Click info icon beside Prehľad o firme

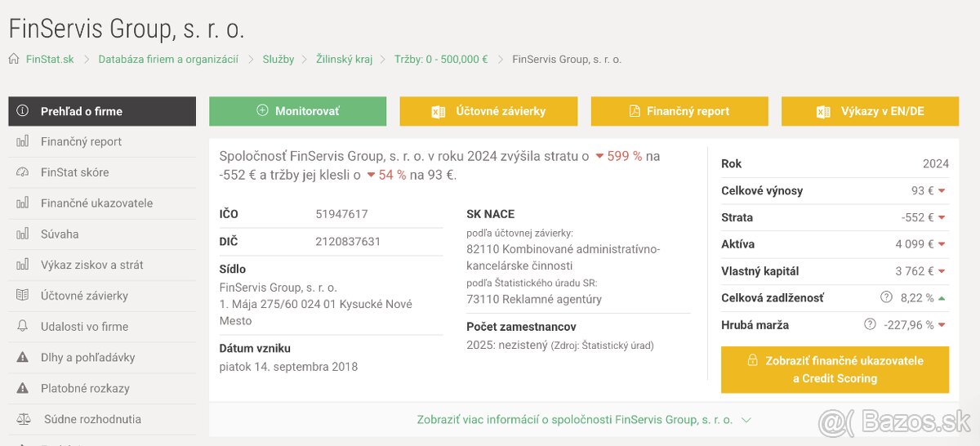point(23,111)
